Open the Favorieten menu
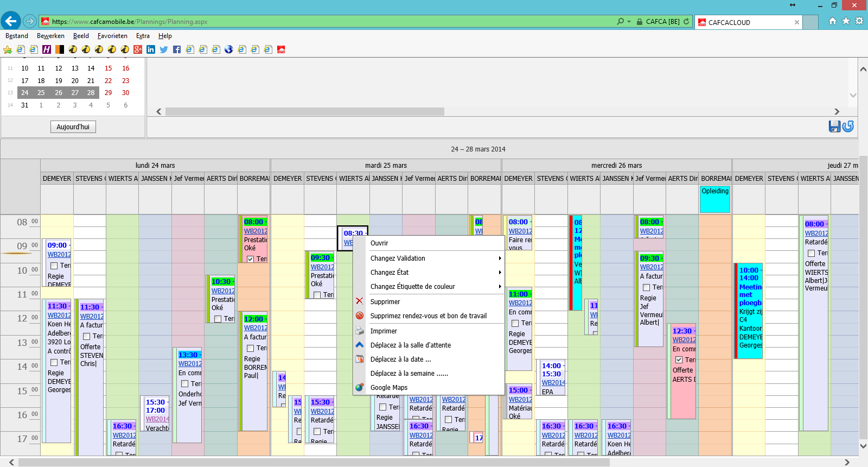868x467 pixels. (112, 36)
